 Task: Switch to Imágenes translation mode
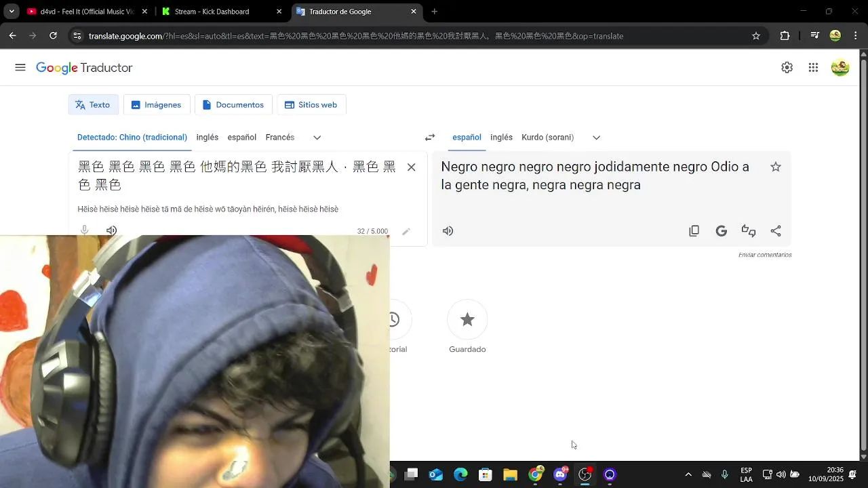coord(157,105)
